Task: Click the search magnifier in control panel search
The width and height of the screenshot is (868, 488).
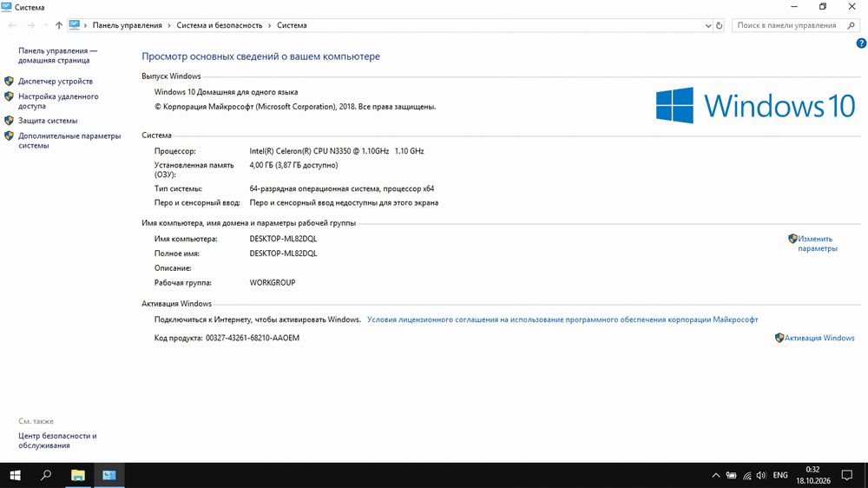Action: (852, 25)
